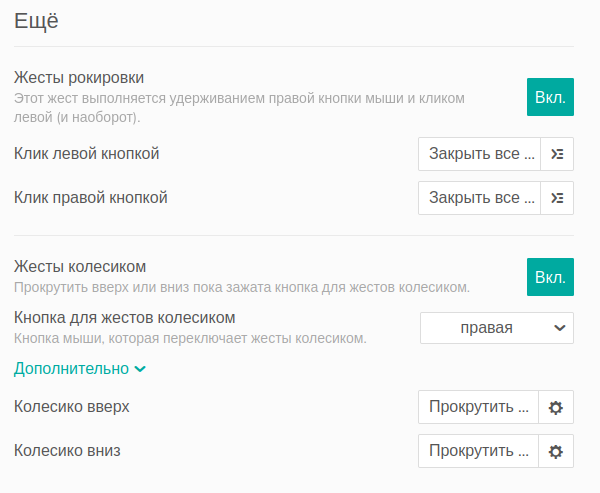600x493 pixels.
Task: Toggle Жесты рокировки Вкл. switch
Action: (550, 97)
